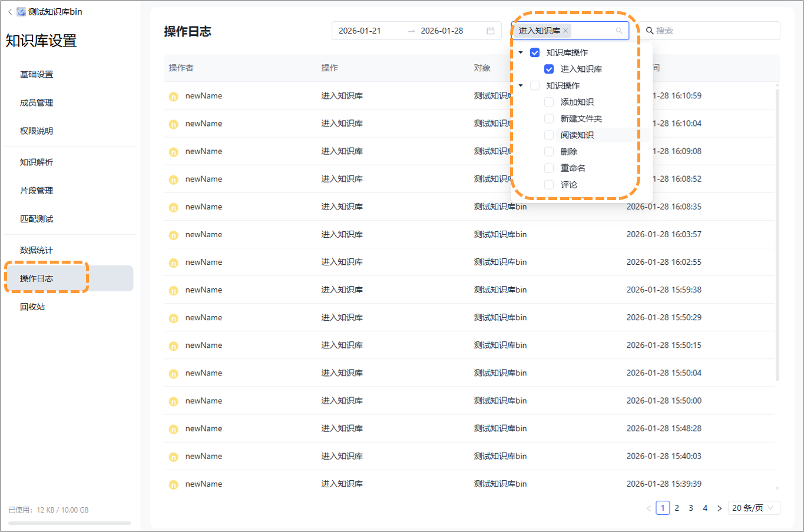Collapse the 知识库操作 tree node
The image size is (804, 532).
(x=521, y=52)
